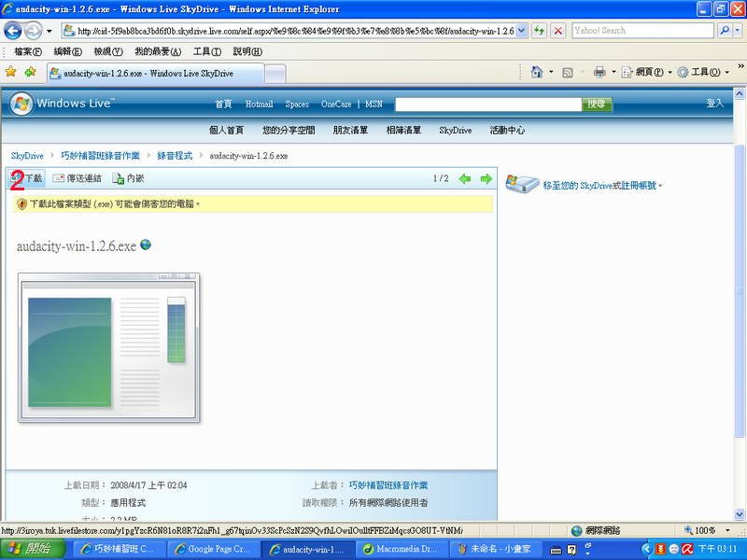Click the Add to Favorites icon
Screen dimensions: 747x560
(x=31, y=72)
